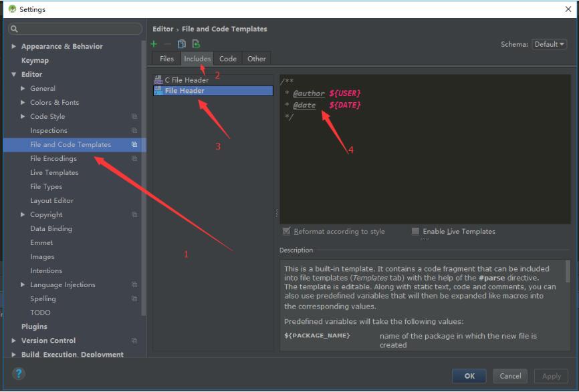Viewport: 579px width, 392px height.
Task: Enable Live Templates checkbox
Action: [x=416, y=231]
